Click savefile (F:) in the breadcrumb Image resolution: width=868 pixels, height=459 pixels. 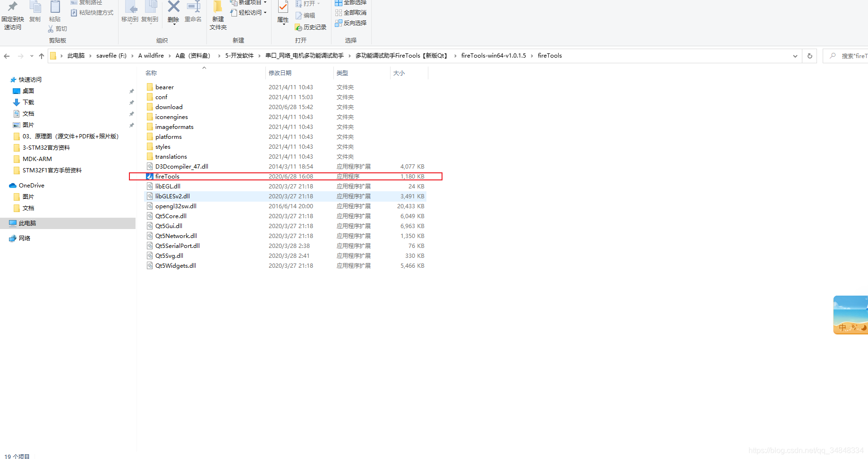coord(111,56)
